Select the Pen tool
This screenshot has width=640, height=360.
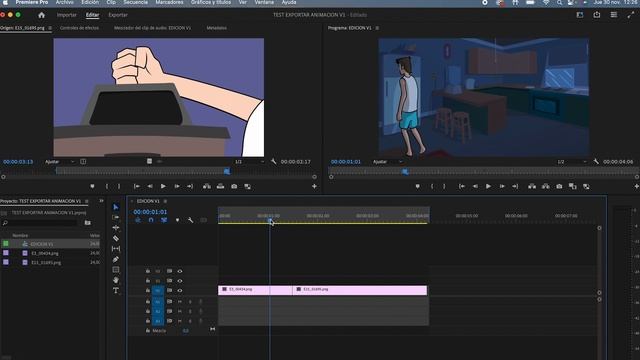point(116,259)
